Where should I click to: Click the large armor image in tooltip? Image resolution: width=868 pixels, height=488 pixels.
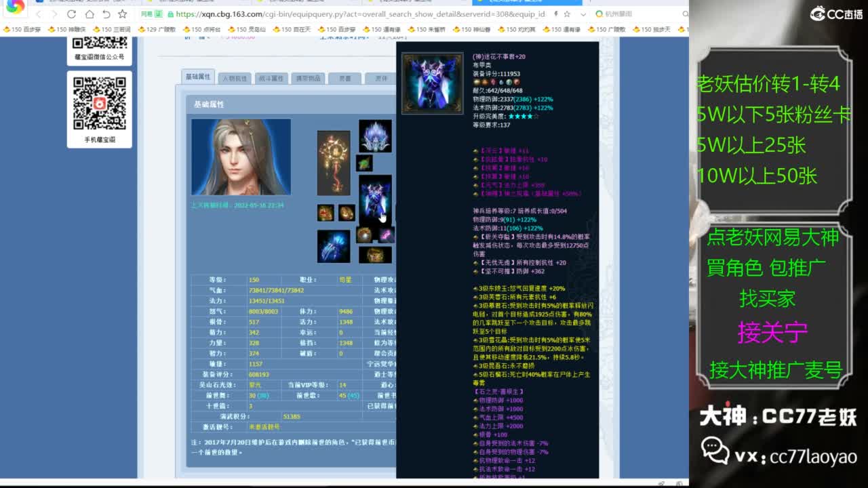433,83
